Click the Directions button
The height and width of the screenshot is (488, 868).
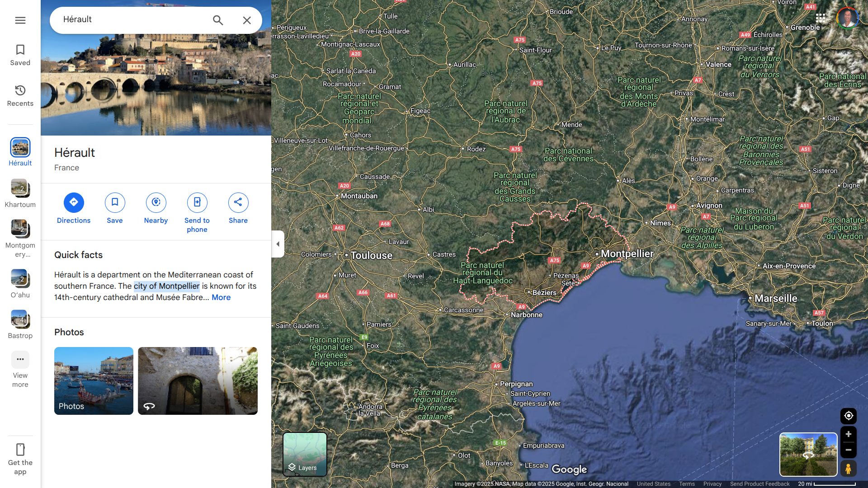(x=74, y=203)
